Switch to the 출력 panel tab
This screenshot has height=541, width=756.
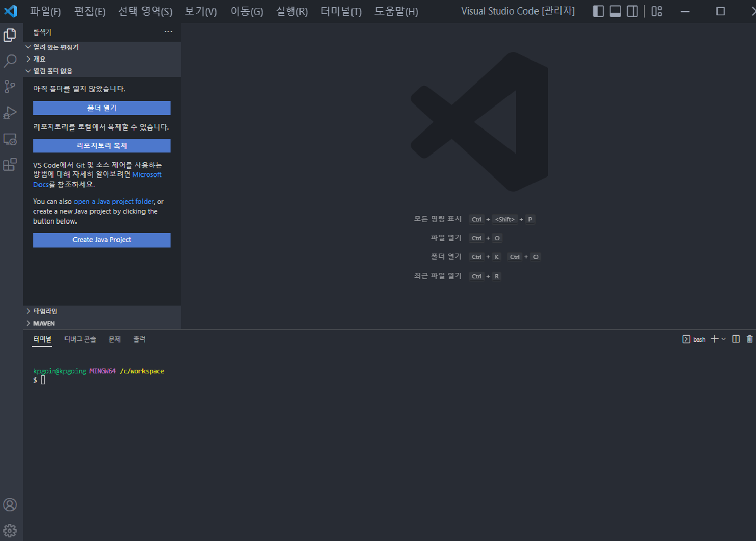[139, 339]
